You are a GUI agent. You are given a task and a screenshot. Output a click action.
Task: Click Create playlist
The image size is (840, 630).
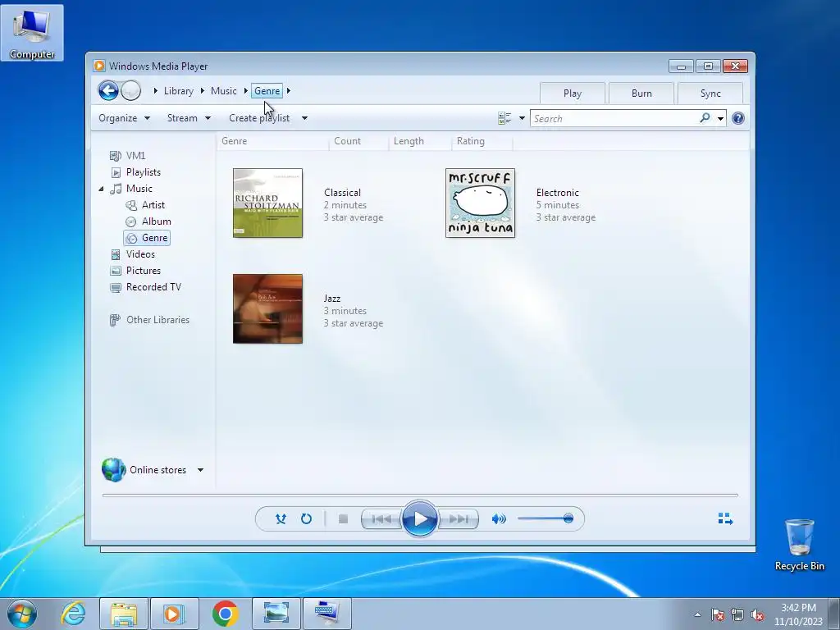[259, 118]
